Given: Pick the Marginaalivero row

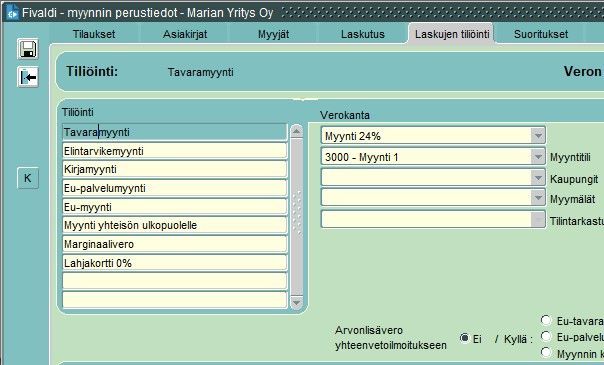Looking at the screenshot, I should 174,244.
